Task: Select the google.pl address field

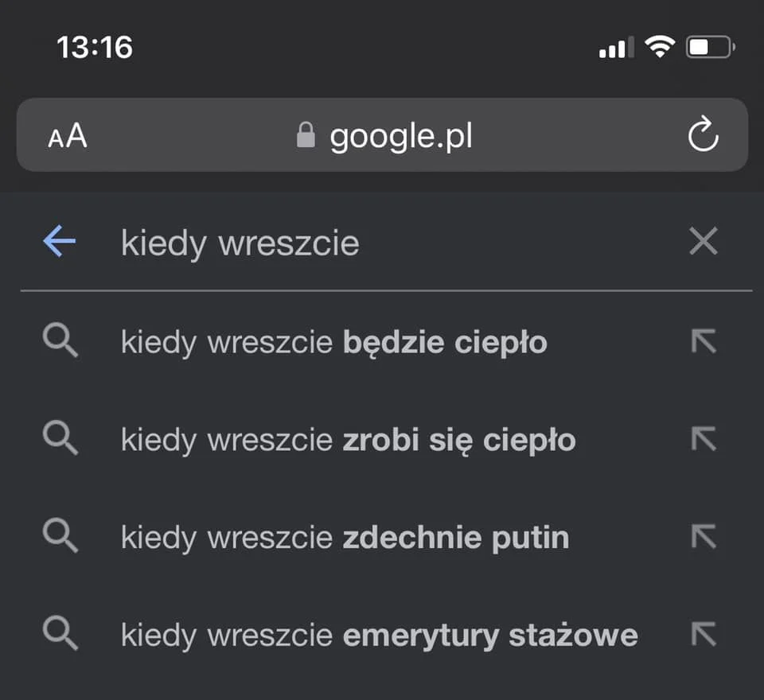Action: tap(382, 135)
